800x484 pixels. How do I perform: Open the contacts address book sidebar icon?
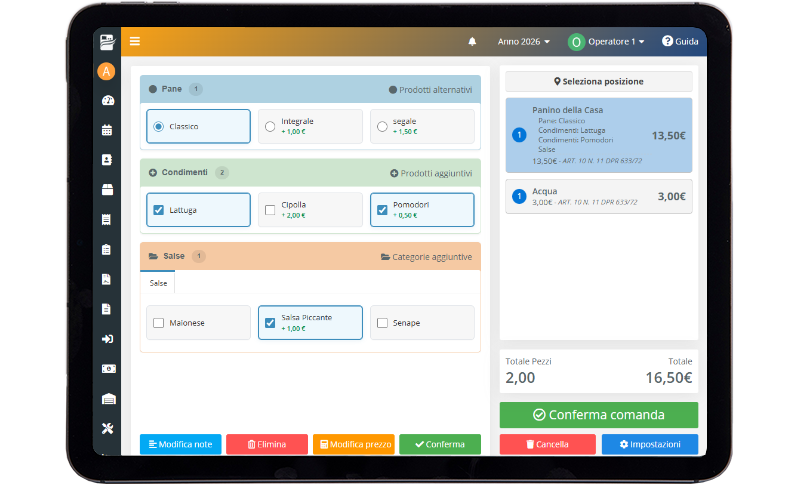click(107, 160)
